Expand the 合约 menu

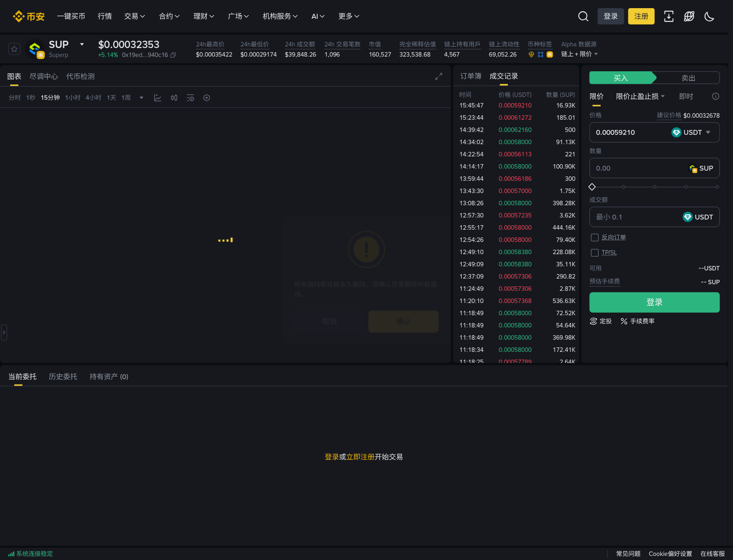tap(169, 16)
